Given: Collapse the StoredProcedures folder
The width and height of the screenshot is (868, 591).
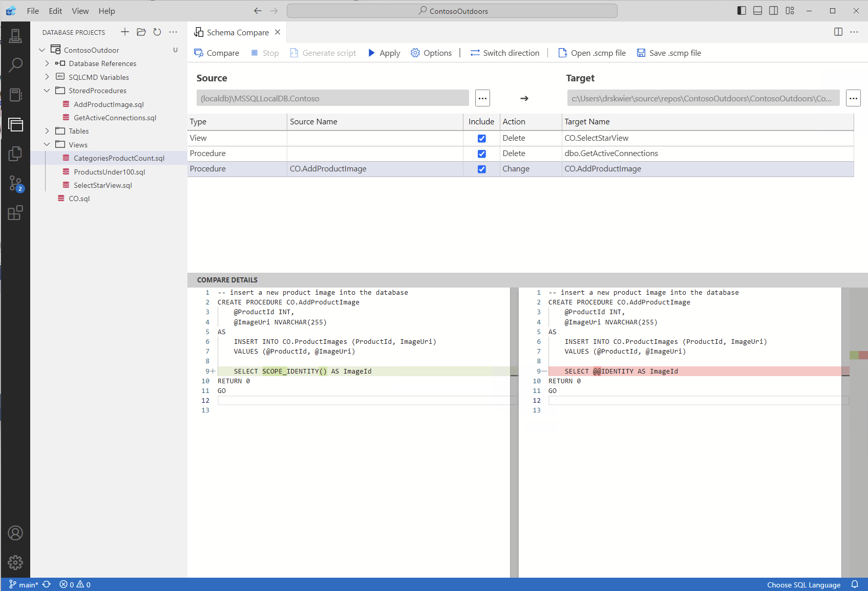Looking at the screenshot, I should (x=47, y=91).
